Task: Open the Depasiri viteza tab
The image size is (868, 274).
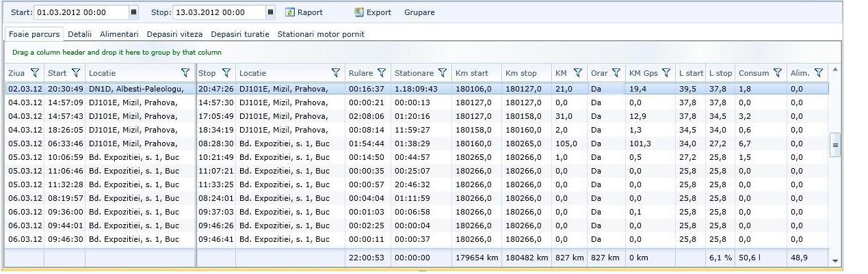Action: click(174, 34)
